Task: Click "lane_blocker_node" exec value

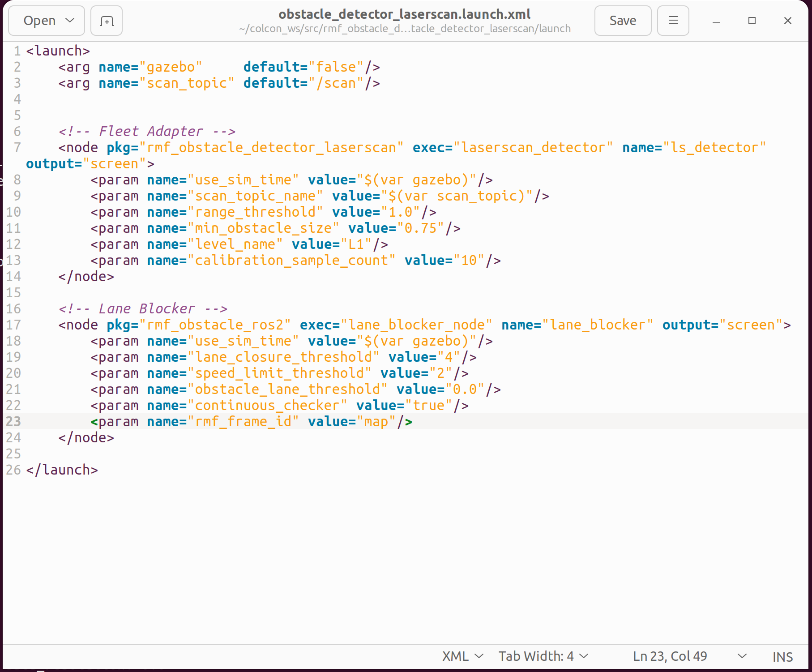Action: 416,325
